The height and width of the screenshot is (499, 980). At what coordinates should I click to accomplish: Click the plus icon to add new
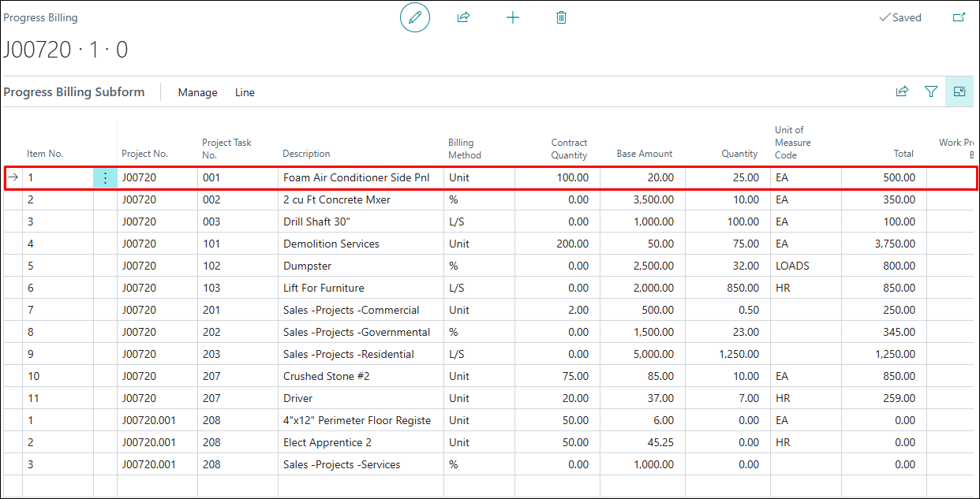513,17
